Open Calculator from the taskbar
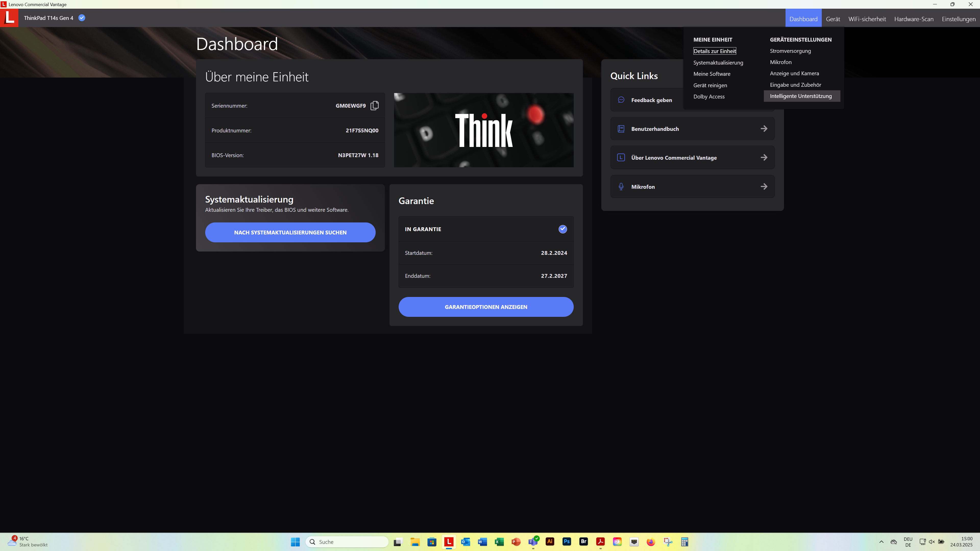980x551 pixels. click(685, 542)
